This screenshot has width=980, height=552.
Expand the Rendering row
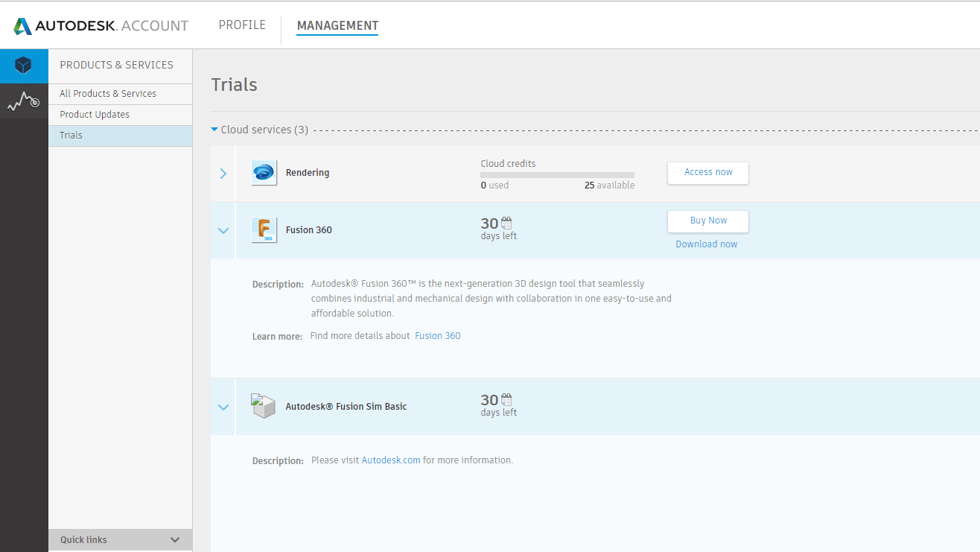pos(223,174)
